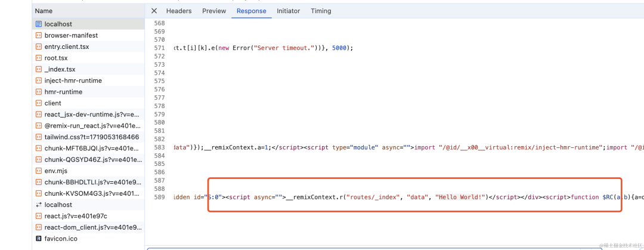Select the Response tab
Image resolution: width=644 pixels, height=250 pixels.
pyautogui.click(x=252, y=11)
